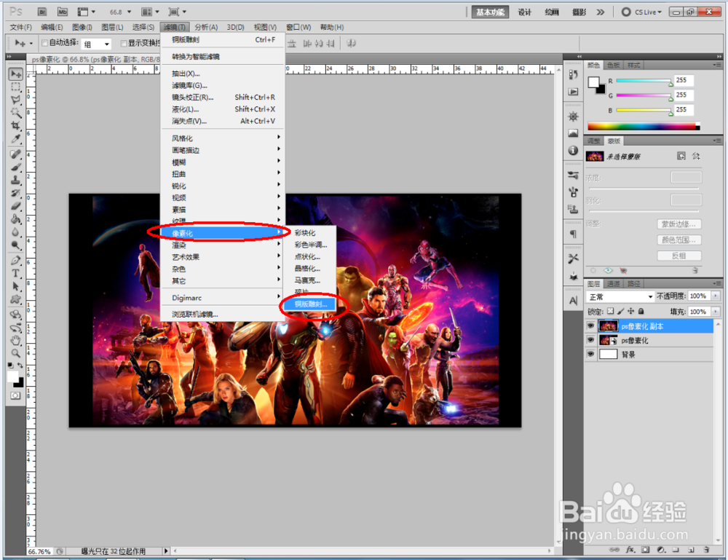This screenshot has height=560, width=728.
Task: Select the Eraser tool
Action: click(16, 205)
